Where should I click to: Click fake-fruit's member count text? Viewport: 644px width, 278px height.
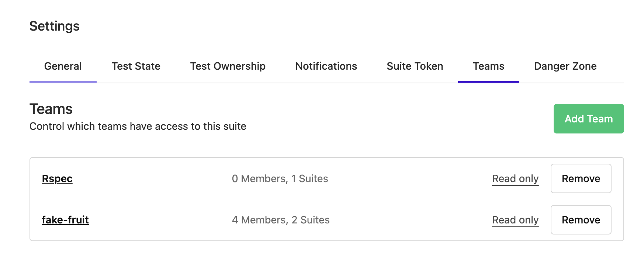pyautogui.click(x=280, y=220)
